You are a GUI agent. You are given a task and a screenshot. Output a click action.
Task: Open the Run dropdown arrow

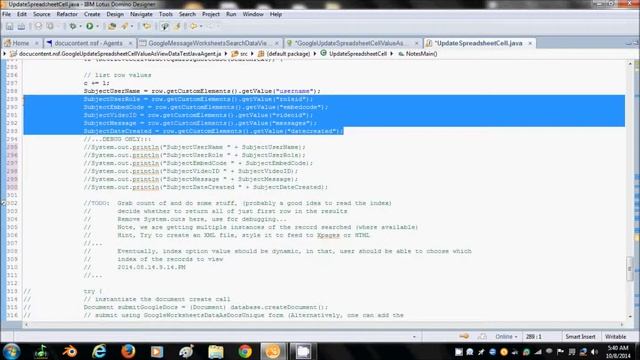coord(97,27)
